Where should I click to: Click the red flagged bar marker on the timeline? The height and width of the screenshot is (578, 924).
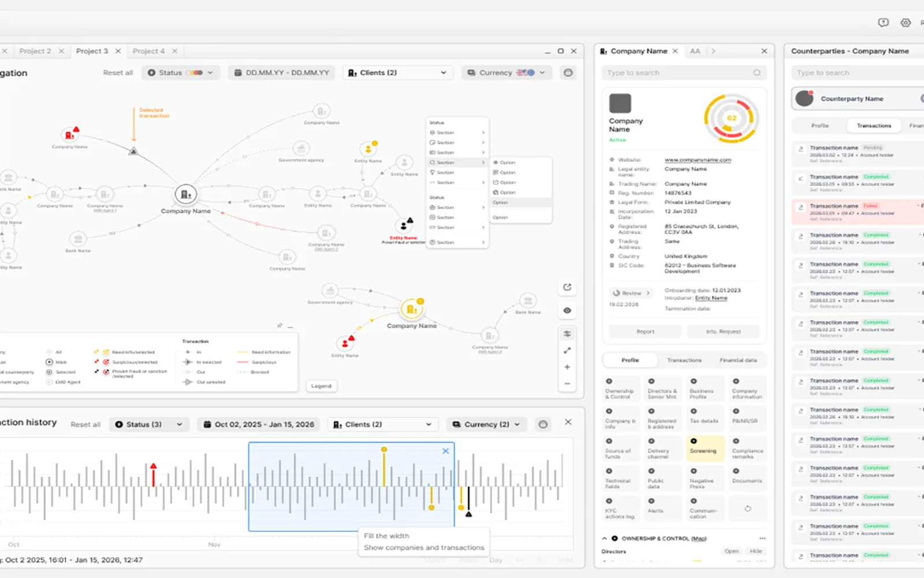pos(153,475)
